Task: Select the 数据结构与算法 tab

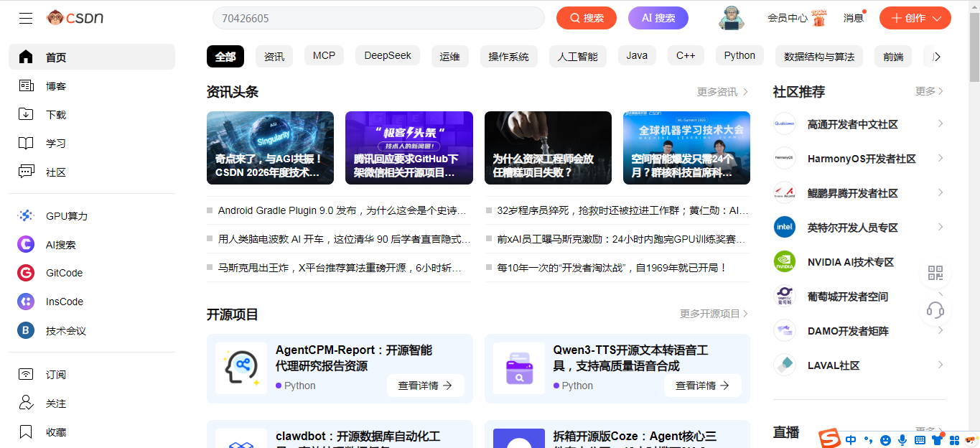Action: click(819, 57)
